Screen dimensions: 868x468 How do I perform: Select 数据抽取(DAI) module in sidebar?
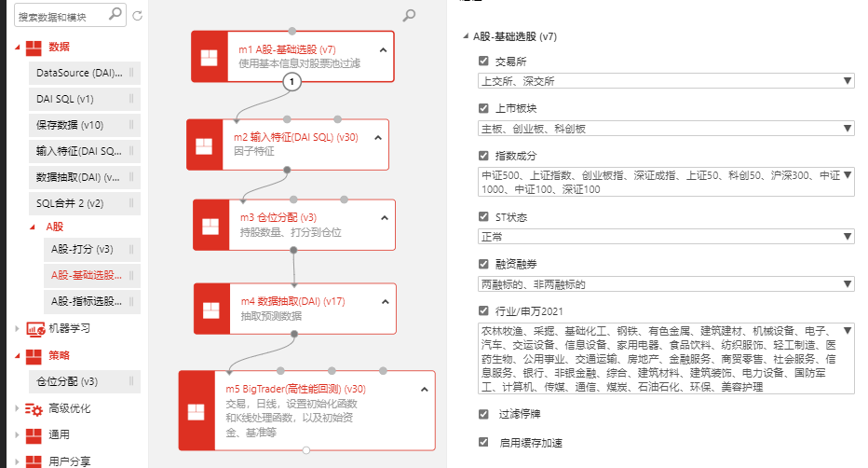tap(85, 177)
